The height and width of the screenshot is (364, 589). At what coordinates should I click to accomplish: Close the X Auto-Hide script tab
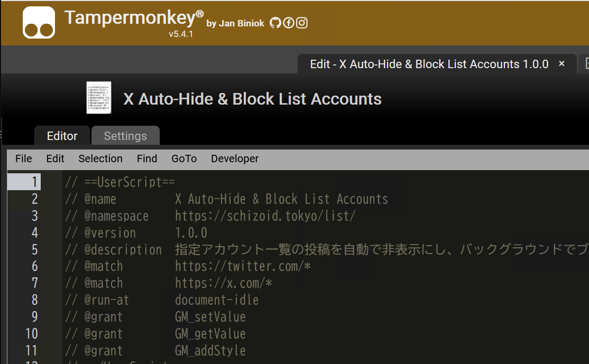[561, 63]
